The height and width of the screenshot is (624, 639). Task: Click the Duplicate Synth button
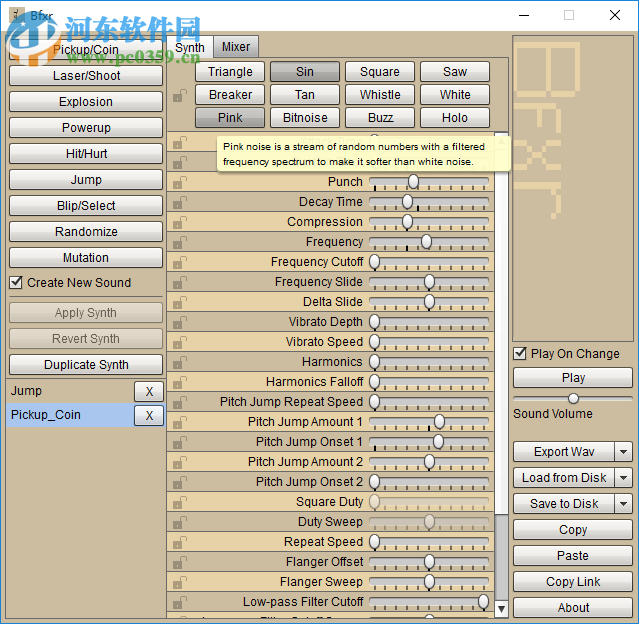coord(86,365)
